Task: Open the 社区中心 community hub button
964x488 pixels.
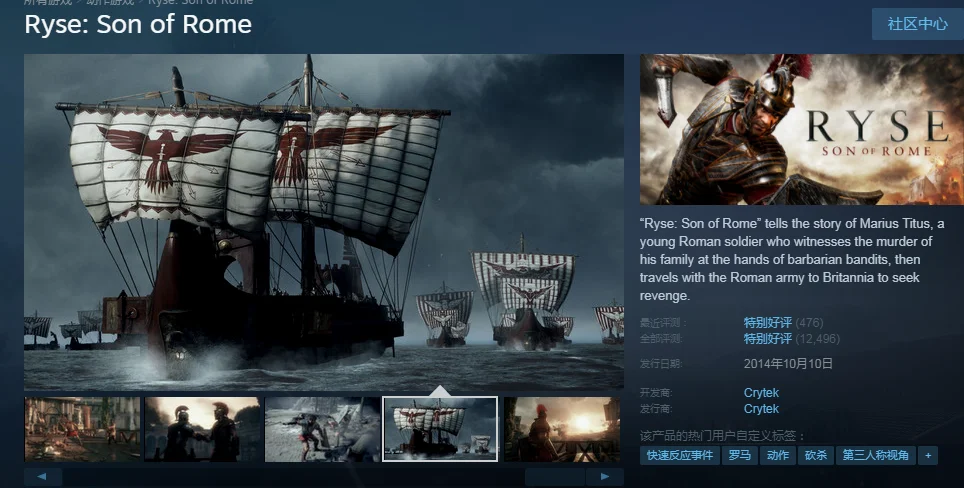Action: click(917, 24)
